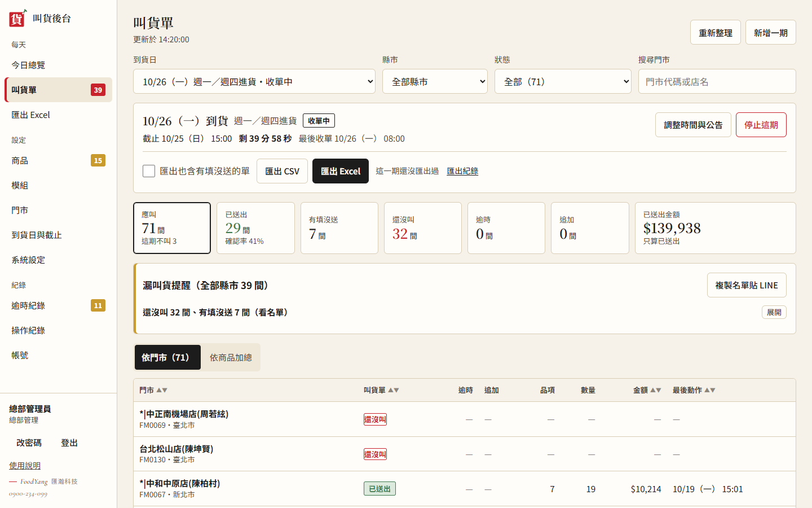
Task: Select the 還沒叫 32 間 stat card
Action: (x=423, y=228)
